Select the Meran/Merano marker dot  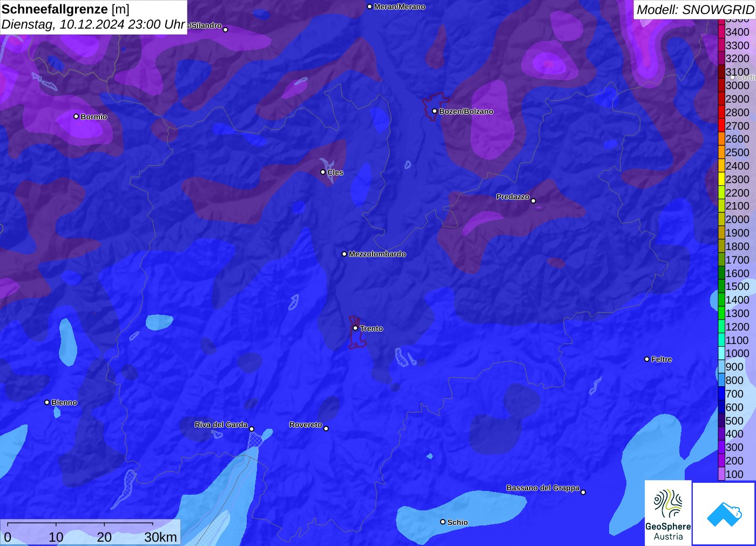coord(369,6)
